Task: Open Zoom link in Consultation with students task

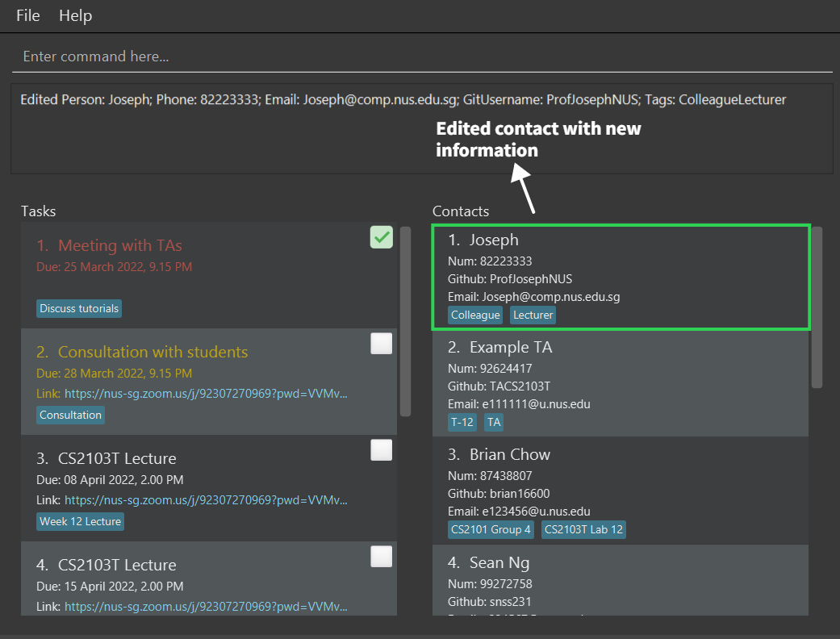Action: coord(206,394)
